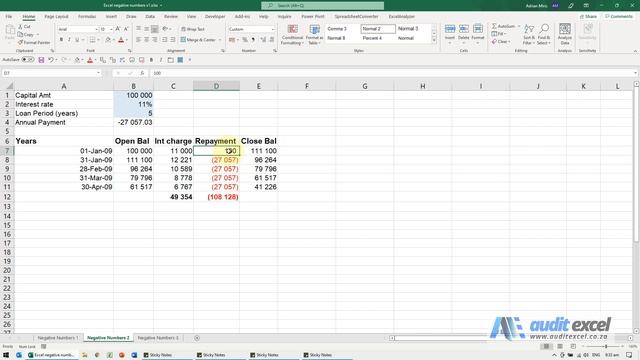
Task: Click the Format Painter tool
Action: (34, 42)
